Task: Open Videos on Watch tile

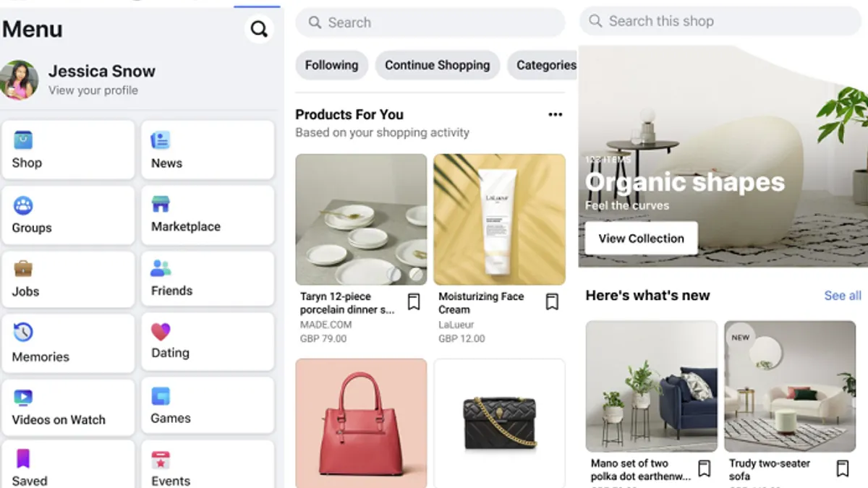Action: [68, 407]
